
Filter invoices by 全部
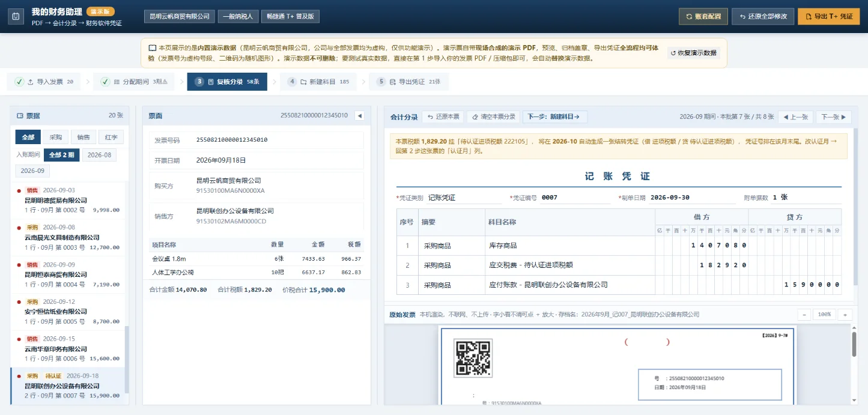coord(28,137)
